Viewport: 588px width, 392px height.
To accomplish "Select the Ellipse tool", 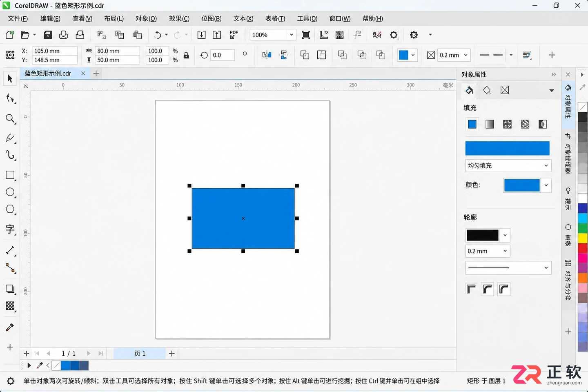I will point(10,192).
